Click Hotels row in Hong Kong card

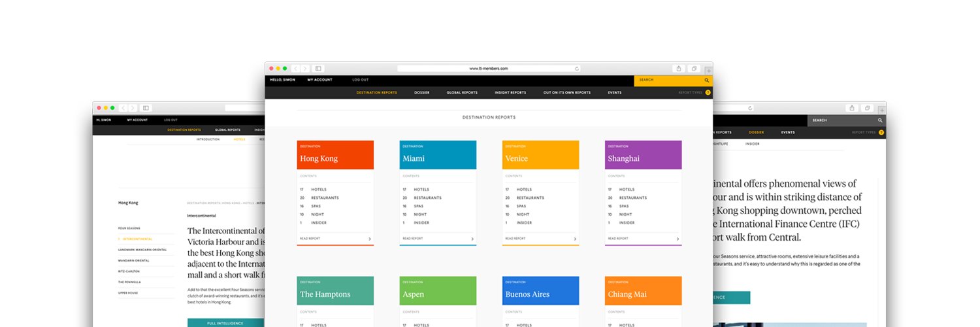tap(335, 190)
